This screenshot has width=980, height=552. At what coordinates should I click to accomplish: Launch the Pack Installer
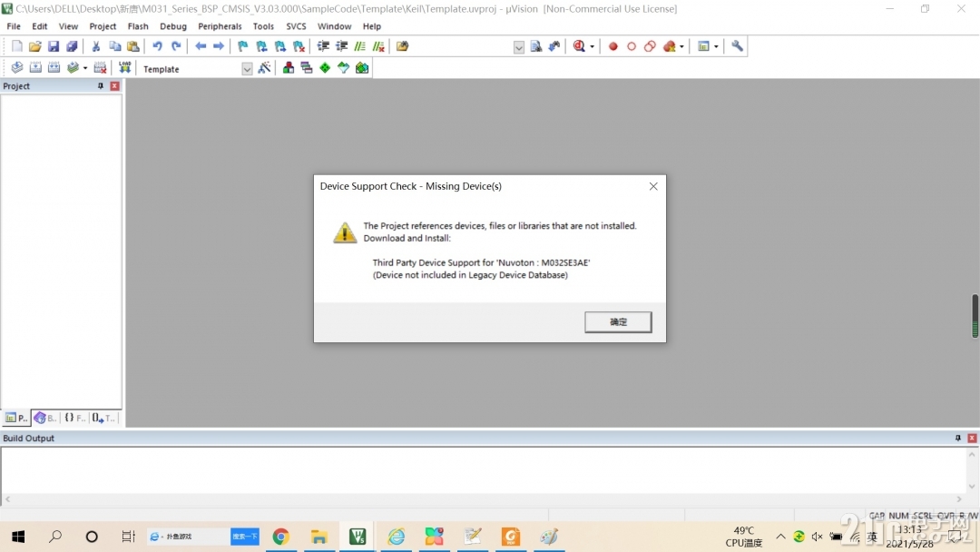tap(362, 67)
